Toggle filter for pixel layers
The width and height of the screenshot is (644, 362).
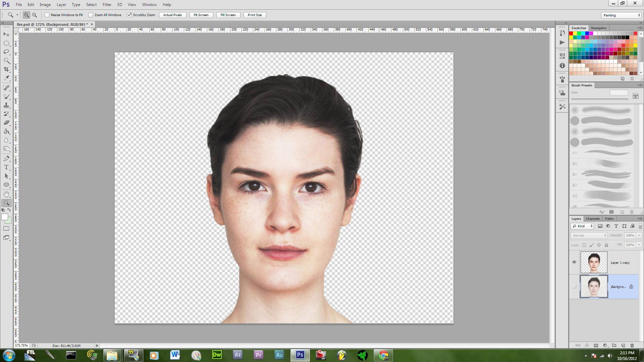600,226
